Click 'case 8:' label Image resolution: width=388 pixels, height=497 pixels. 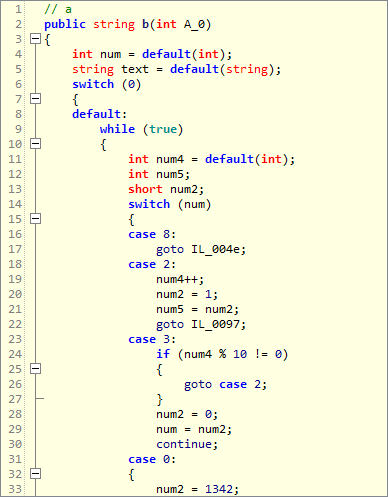pyautogui.click(x=152, y=234)
